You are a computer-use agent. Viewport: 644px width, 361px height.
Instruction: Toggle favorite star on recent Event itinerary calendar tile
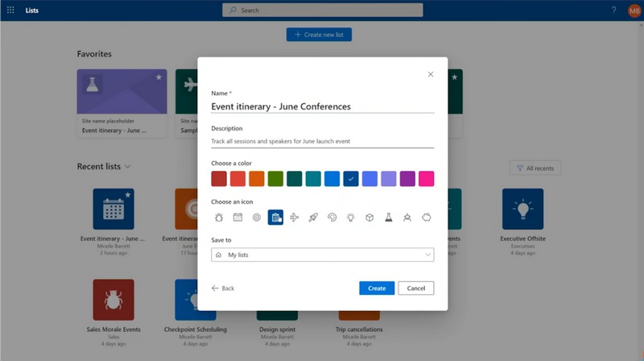tap(127, 196)
